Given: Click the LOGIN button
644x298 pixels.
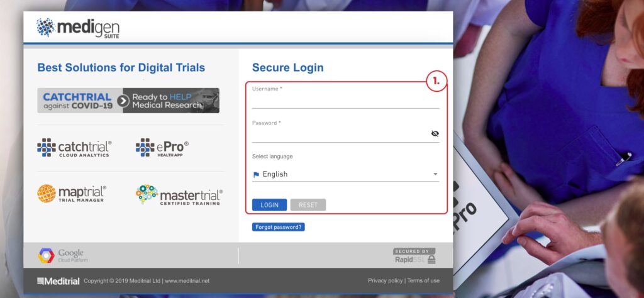Looking at the screenshot, I should [269, 205].
